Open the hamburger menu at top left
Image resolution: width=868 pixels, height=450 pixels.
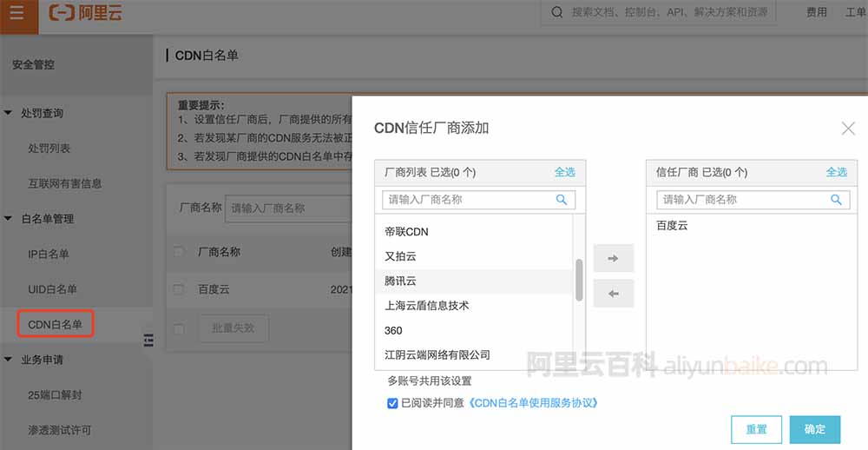click(x=17, y=13)
